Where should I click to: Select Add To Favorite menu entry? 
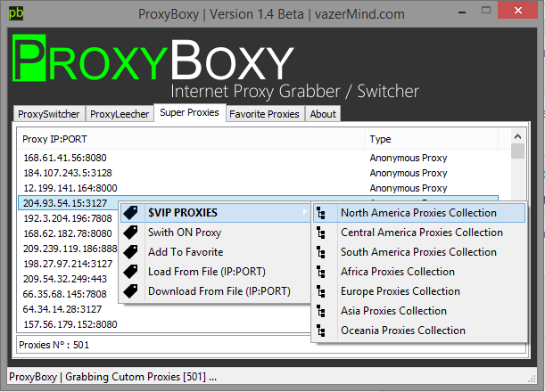pyautogui.click(x=215, y=252)
